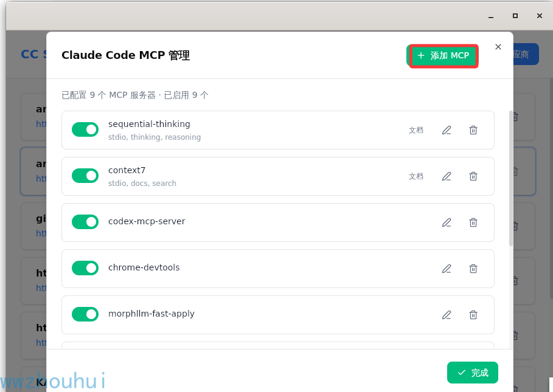
Task: Close the MCP 管理 dialog
Action: [x=498, y=47]
